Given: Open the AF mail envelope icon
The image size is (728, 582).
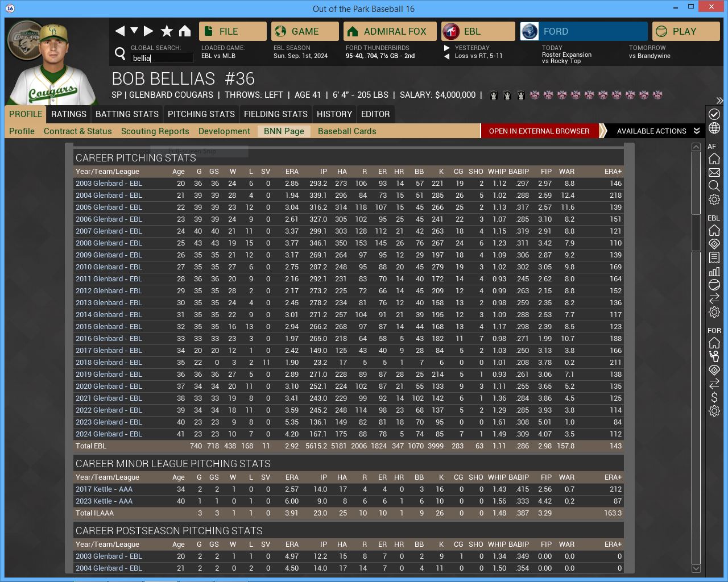Looking at the screenshot, I should click(x=714, y=172).
